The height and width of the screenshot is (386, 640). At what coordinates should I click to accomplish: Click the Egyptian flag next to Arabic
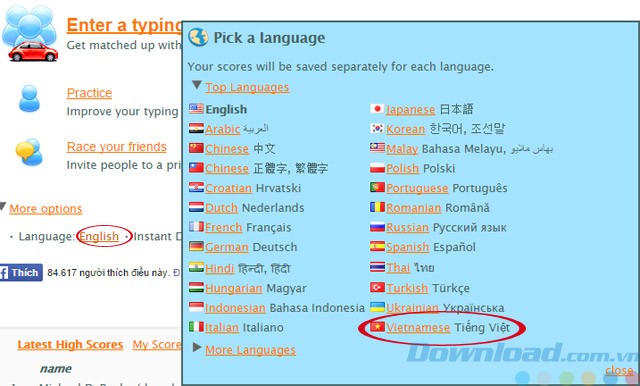point(196,128)
